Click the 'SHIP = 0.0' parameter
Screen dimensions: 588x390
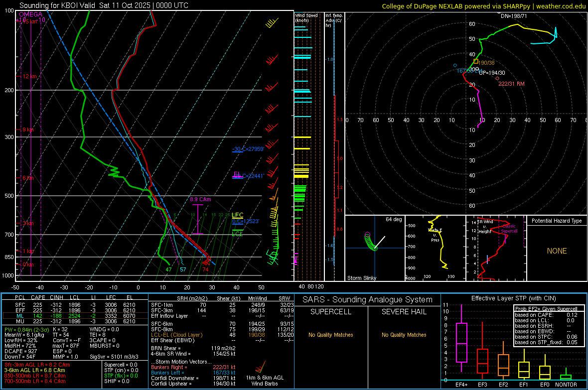tap(117, 381)
